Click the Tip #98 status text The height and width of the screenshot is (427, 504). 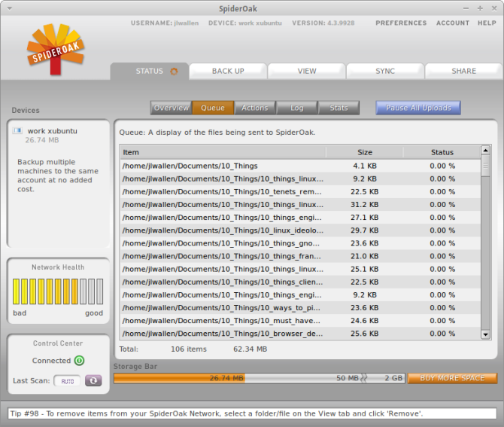[217, 413]
